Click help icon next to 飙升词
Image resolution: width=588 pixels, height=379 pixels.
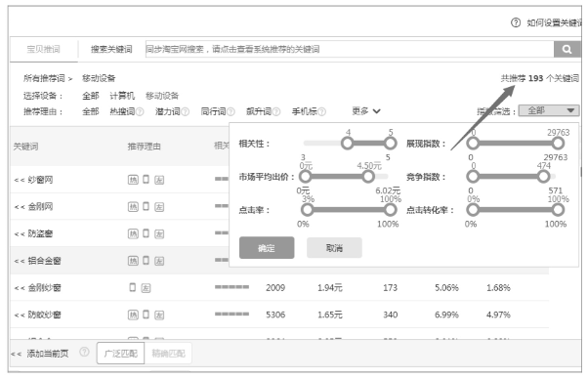coord(276,111)
